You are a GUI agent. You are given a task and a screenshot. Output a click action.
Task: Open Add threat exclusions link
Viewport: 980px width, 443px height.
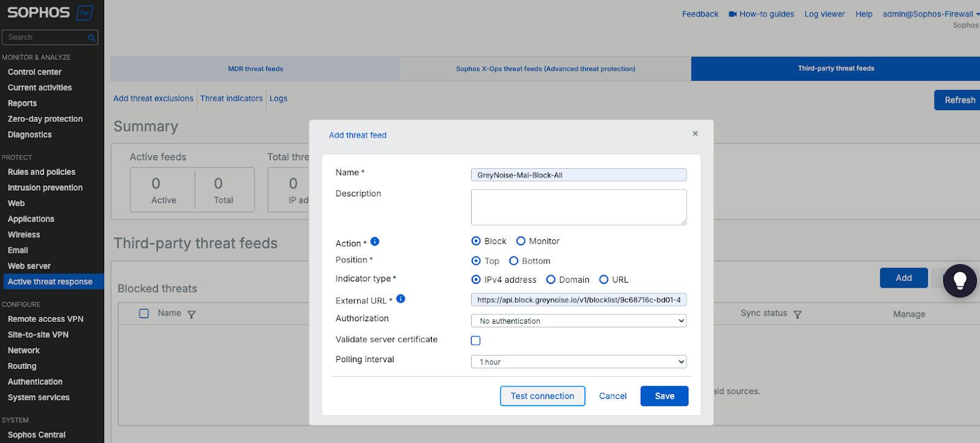click(153, 99)
